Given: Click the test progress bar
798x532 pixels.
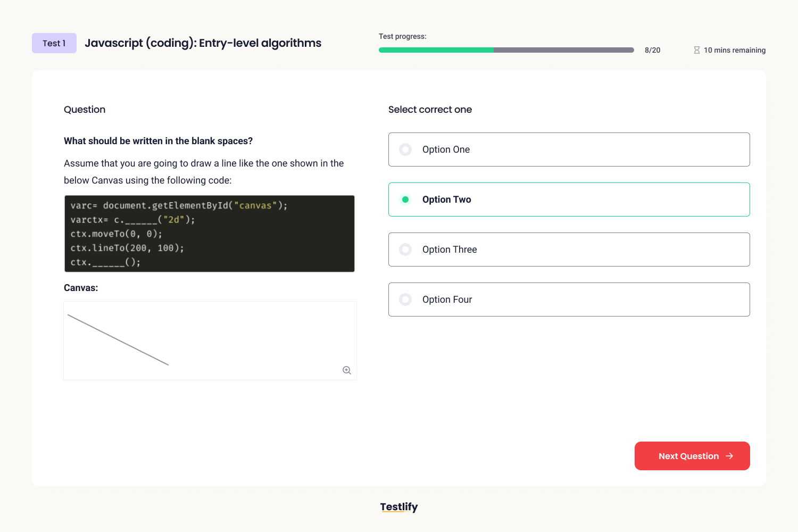Looking at the screenshot, I should [505, 49].
